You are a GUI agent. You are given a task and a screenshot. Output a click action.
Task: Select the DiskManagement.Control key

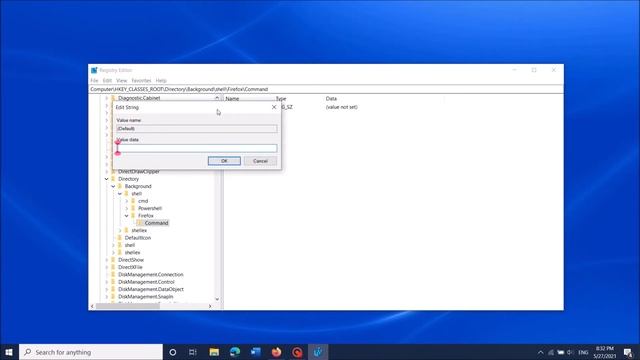pyautogui.click(x=146, y=282)
